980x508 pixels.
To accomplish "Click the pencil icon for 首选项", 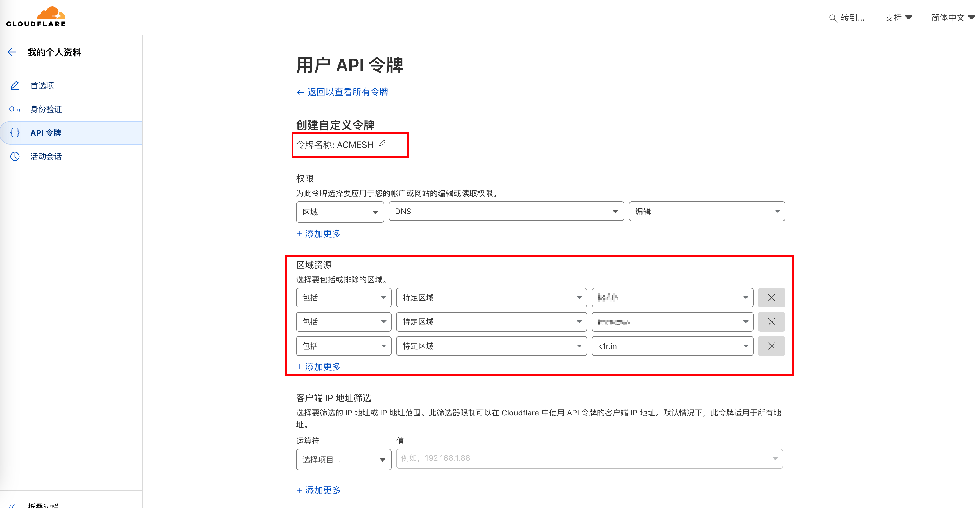I will (14, 85).
